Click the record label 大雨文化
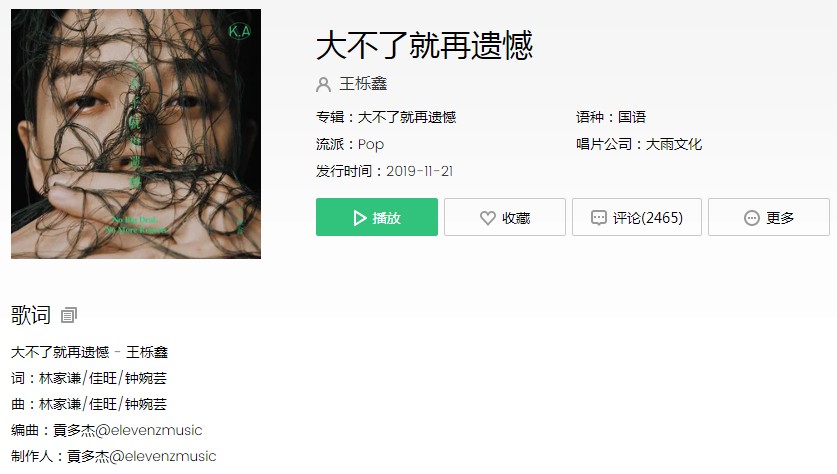The height and width of the screenshot is (474, 837). click(674, 144)
